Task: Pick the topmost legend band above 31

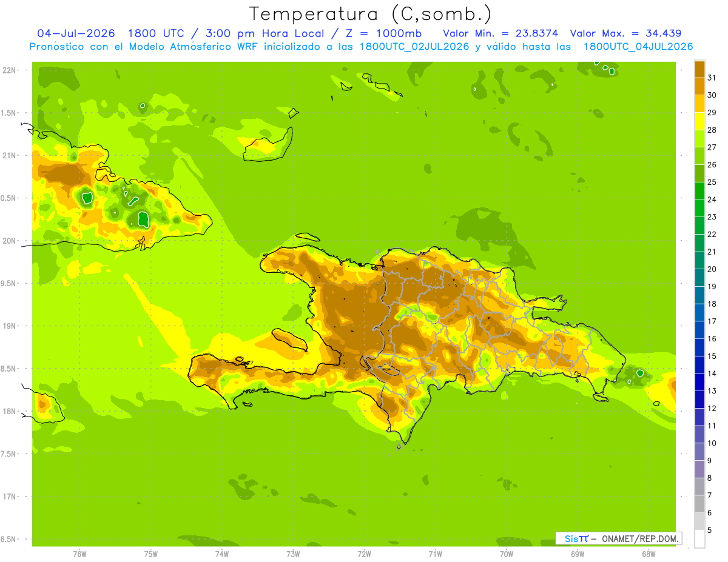Action: [x=699, y=69]
